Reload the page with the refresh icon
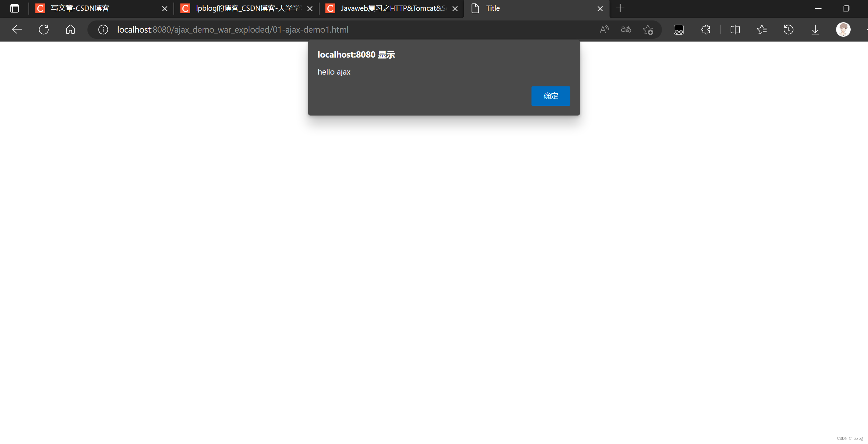The image size is (868, 444). point(44,29)
